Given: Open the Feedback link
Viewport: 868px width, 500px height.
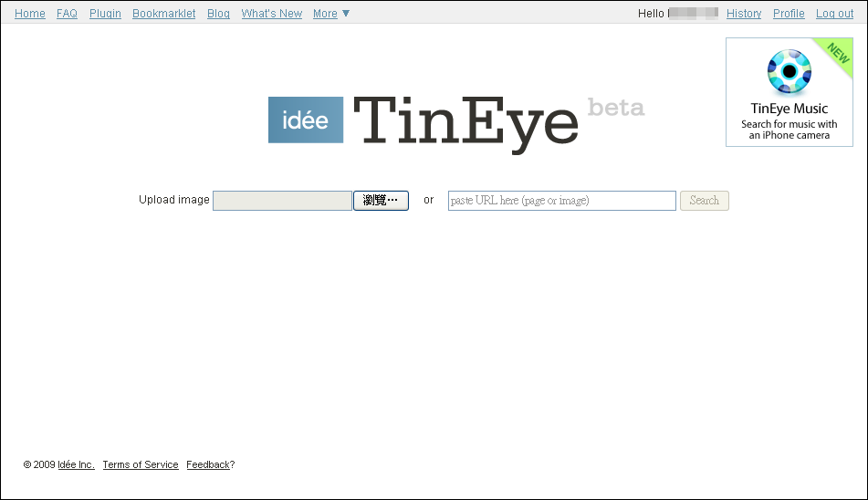Looking at the screenshot, I should (x=208, y=464).
